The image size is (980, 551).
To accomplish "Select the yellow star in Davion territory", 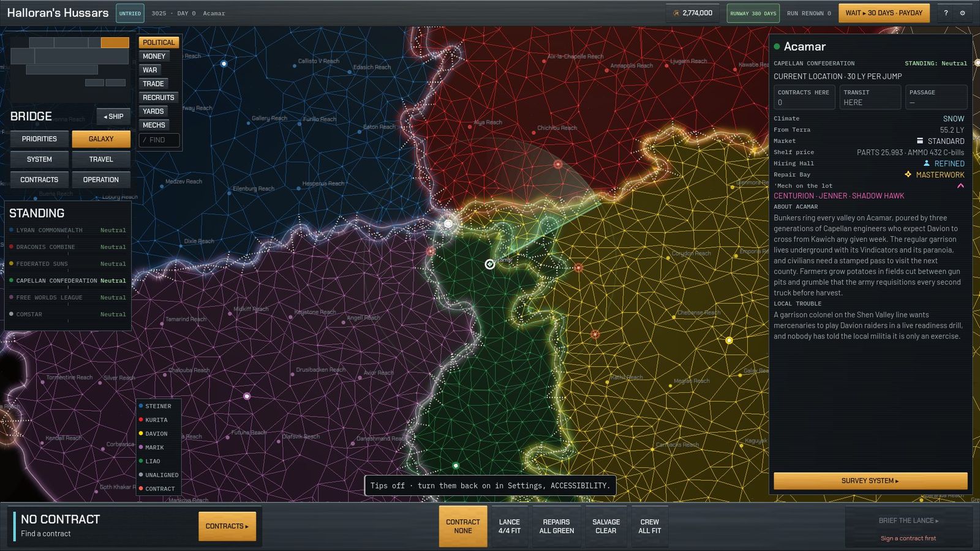I will [x=729, y=340].
